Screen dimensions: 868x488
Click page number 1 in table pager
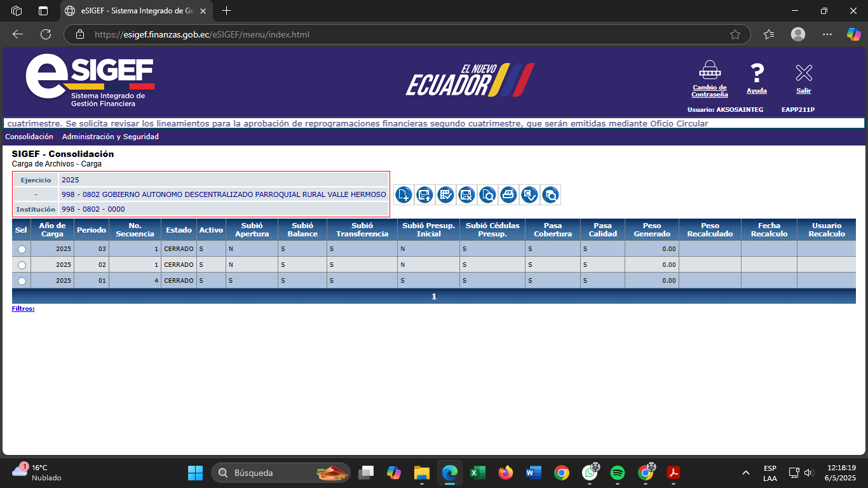[434, 297]
